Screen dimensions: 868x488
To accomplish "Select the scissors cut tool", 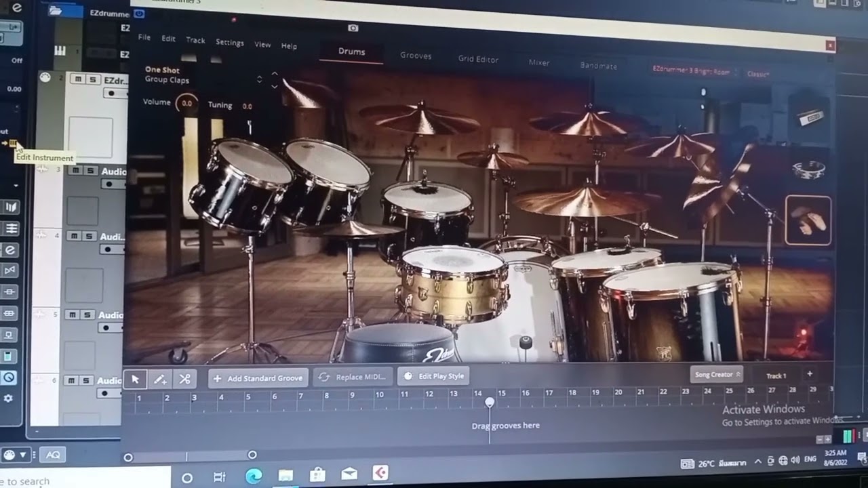I will 184,379.
